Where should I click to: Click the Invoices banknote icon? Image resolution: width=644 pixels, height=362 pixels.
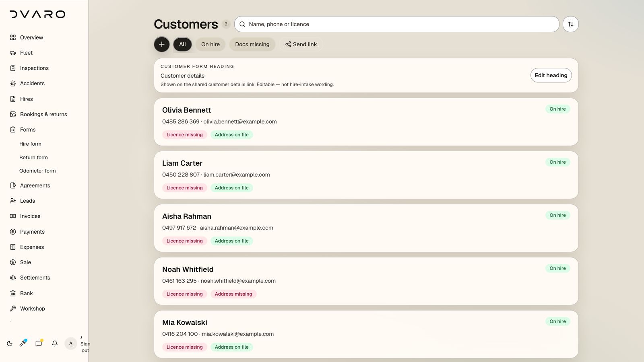pyautogui.click(x=13, y=216)
